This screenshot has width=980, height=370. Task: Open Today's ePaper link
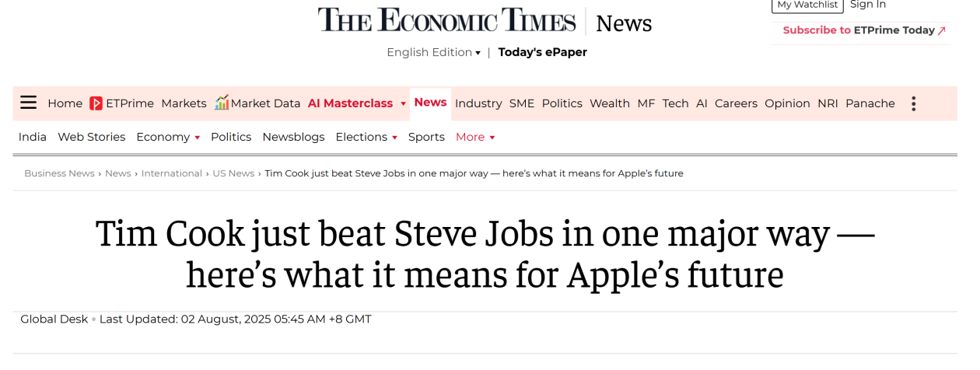(x=542, y=53)
